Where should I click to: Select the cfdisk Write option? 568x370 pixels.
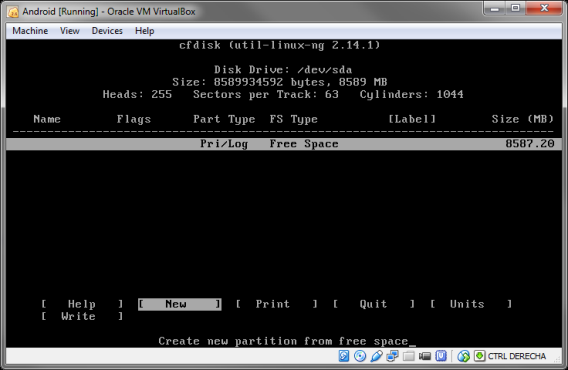coord(82,316)
